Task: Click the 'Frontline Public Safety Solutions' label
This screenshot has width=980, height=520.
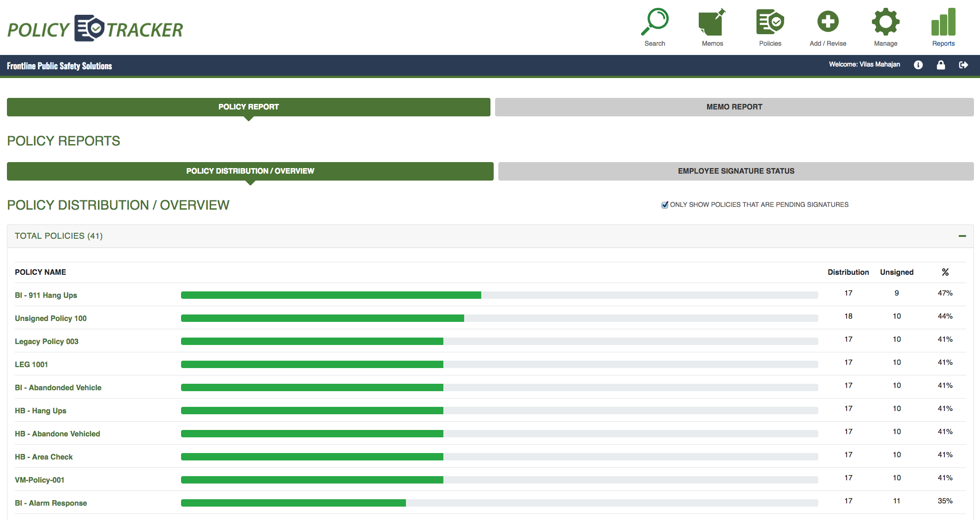Action: point(59,66)
